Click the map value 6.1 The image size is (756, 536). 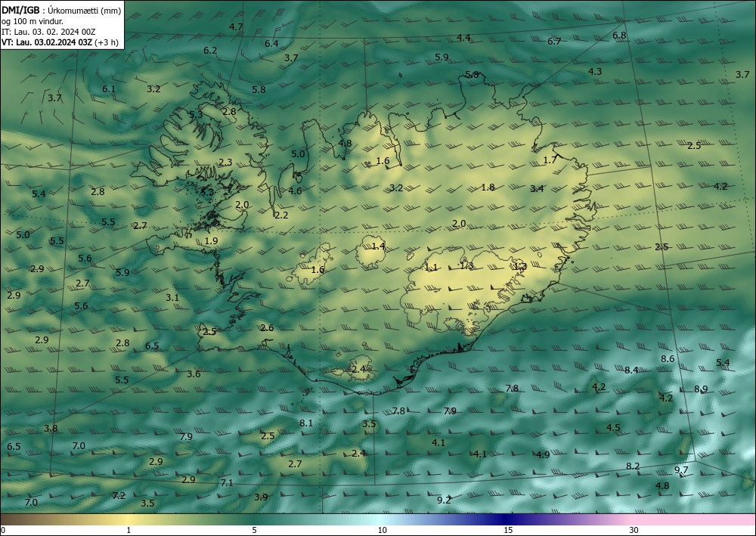tap(109, 88)
